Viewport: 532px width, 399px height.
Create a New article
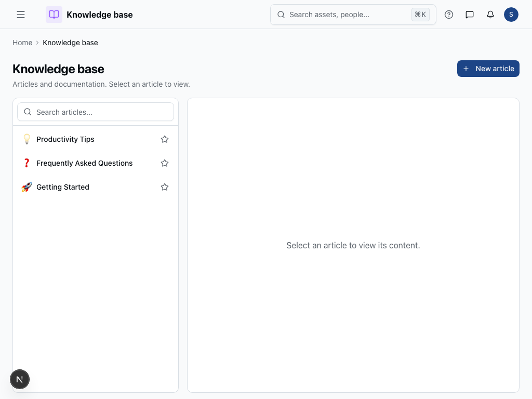pos(488,69)
